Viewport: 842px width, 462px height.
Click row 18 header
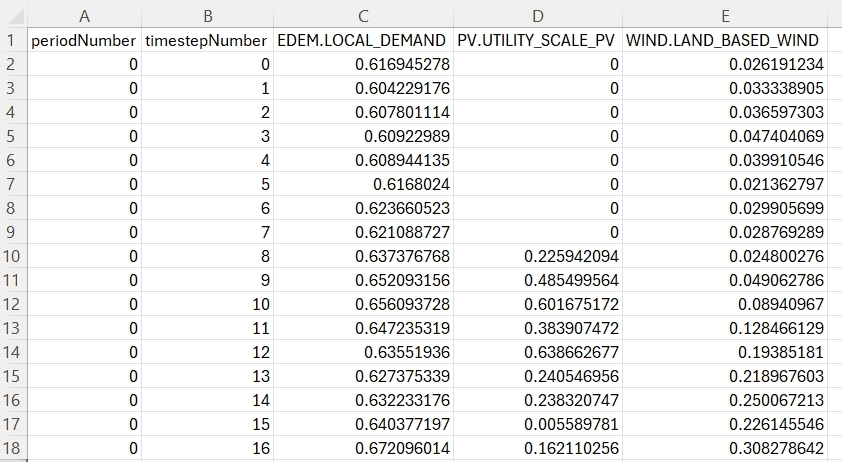[12, 448]
